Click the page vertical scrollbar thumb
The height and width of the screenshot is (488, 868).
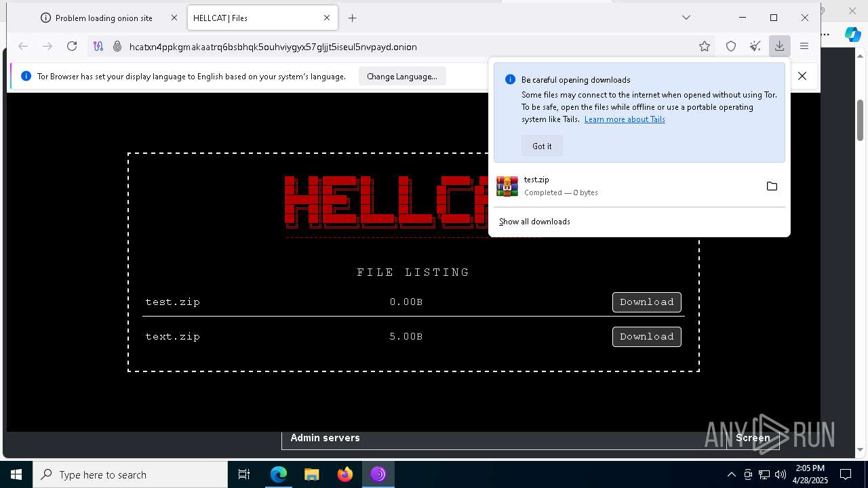click(861, 120)
